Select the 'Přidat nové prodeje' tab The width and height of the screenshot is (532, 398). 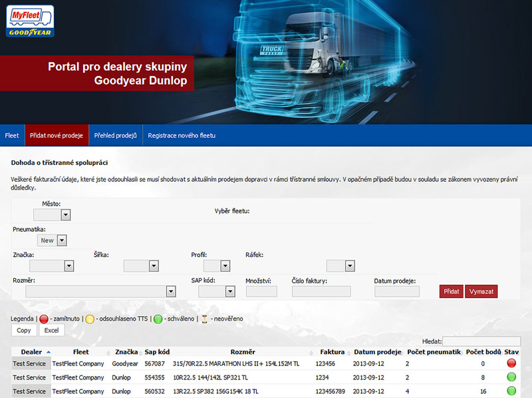coord(57,136)
